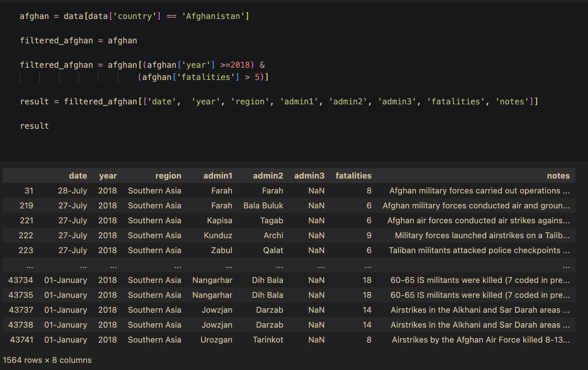
Task: Select the NaN value in row 223
Action: tap(316, 250)
